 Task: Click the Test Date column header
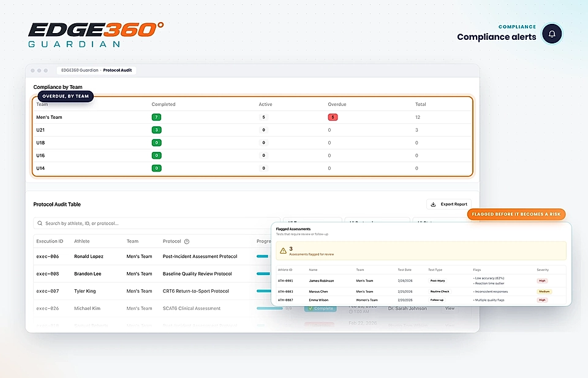[x=405, y=270]
